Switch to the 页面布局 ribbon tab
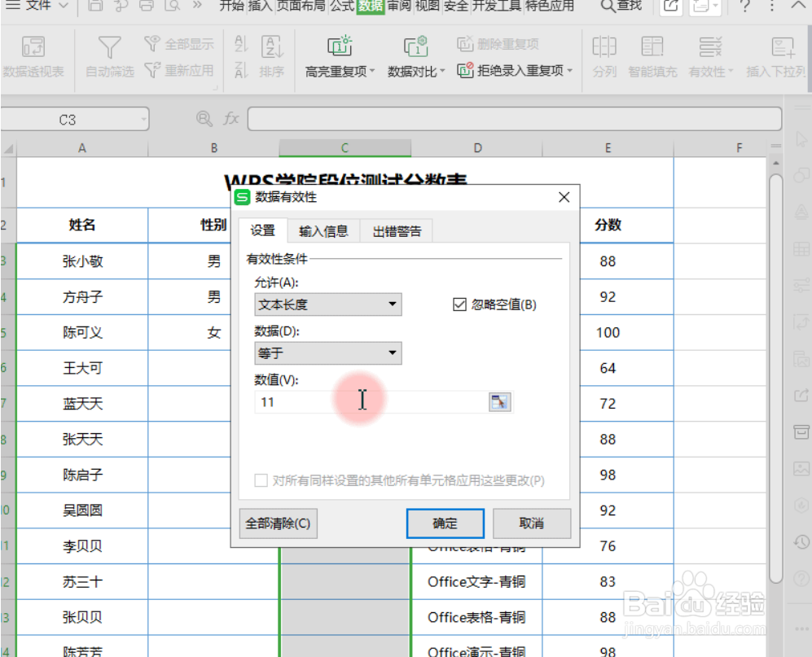812x657 pixels. 301,7
